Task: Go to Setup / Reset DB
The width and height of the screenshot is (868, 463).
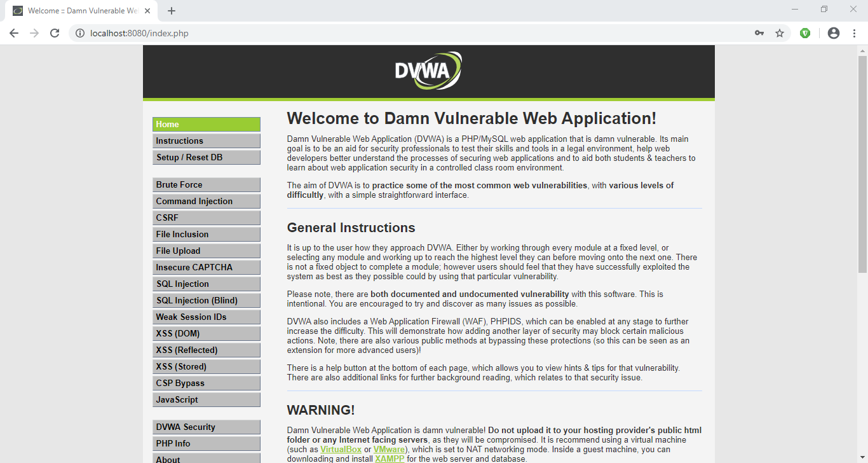Action: pyautogui.click(x=207, y=158)
